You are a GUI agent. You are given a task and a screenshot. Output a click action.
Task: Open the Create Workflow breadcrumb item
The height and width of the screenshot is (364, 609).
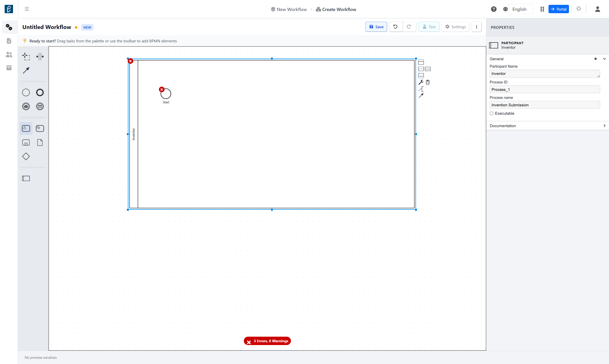336,9
